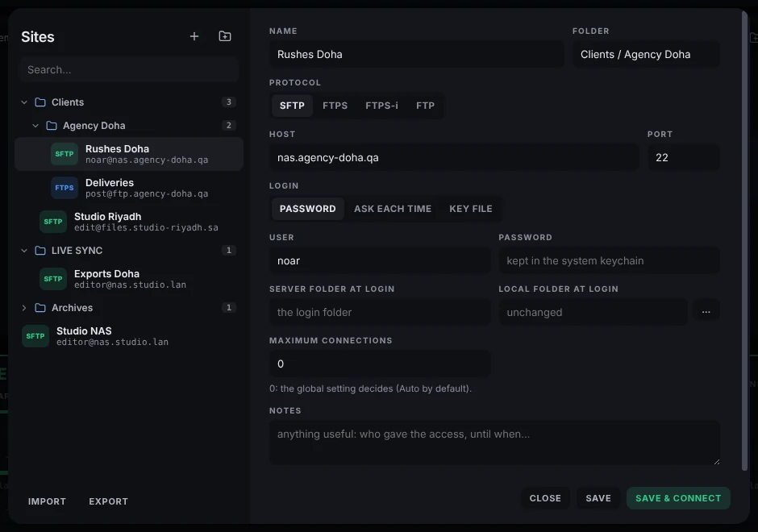
Task: Open the Folder field for this site
Action: point(646,55)
